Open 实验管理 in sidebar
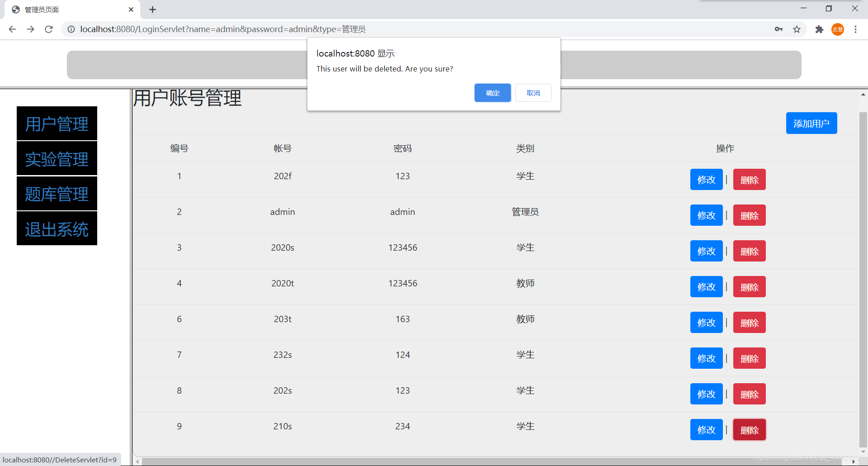This screenshot has height=466, width=868. tap(57, 159)
